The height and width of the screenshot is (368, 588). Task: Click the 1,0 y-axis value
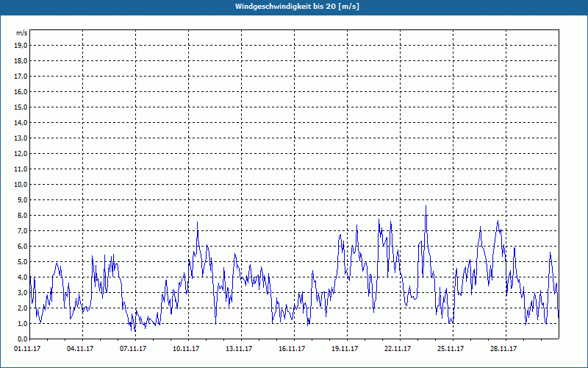22,323
